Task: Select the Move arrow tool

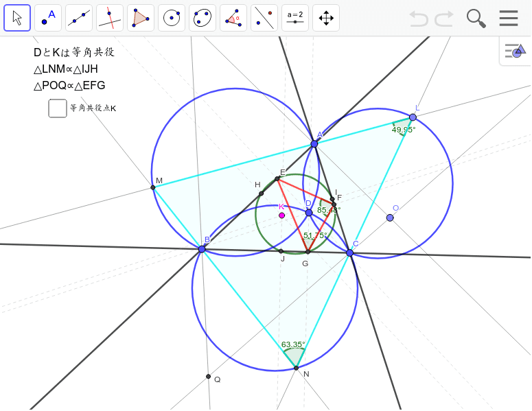Action: [17, 18]
